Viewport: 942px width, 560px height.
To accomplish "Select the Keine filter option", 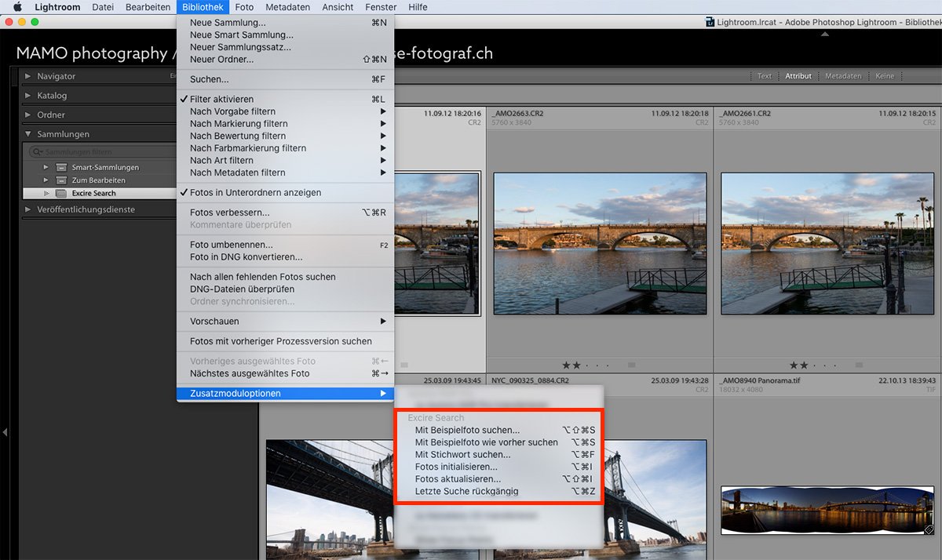I will [x=885, y=76].
